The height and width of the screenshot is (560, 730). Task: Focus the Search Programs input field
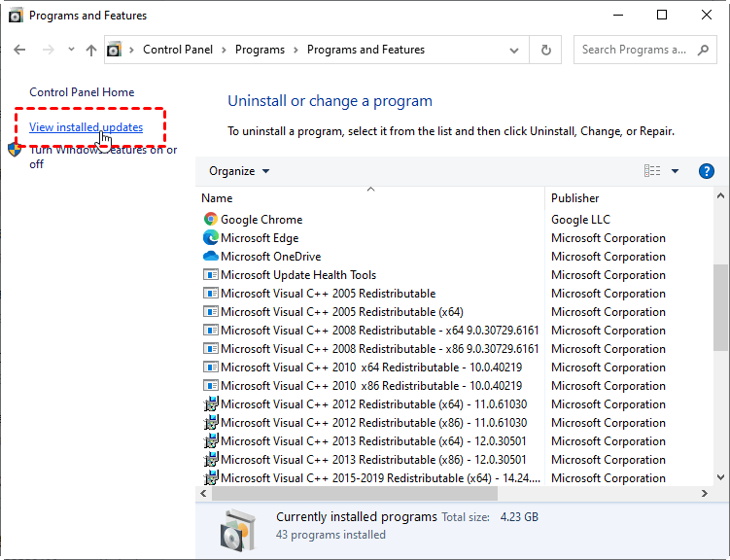637,50
